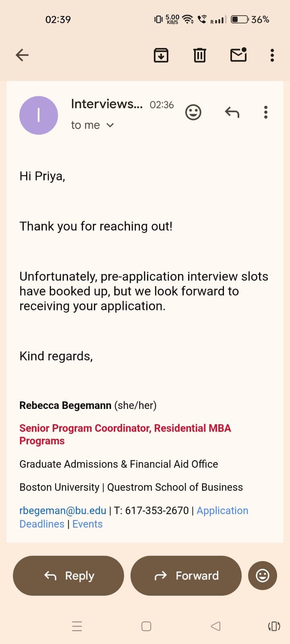Tap Android home navigation button
Viewport: 290px width, 644px height.
[x=146, y=626]
